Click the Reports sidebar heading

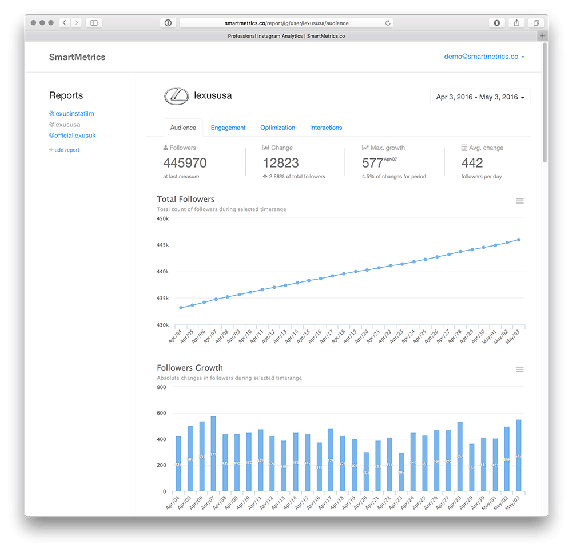point(66,95)
